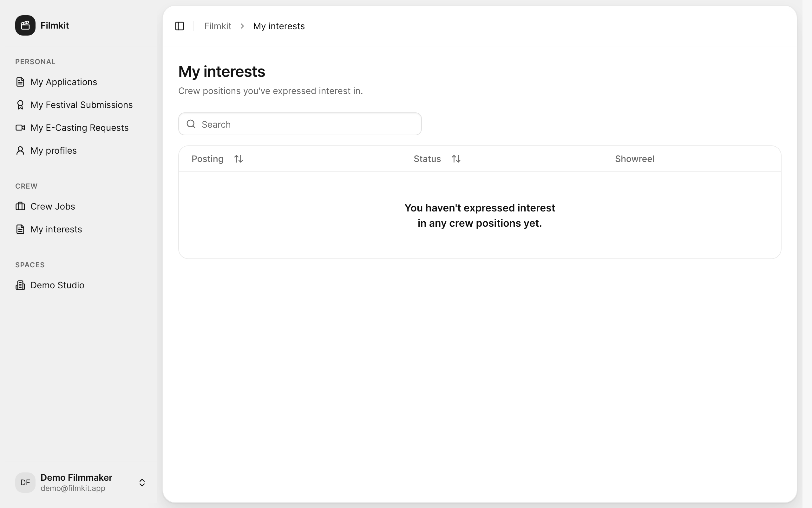Screen dimensions: 812x508
Task: Click the My Applications document icon
Action: 20,82
